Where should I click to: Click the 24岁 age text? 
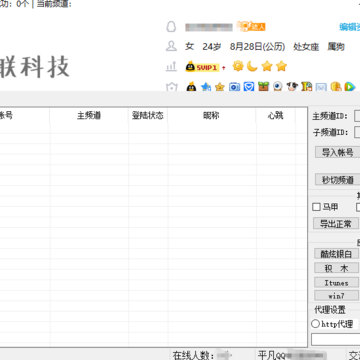[212, 47]
